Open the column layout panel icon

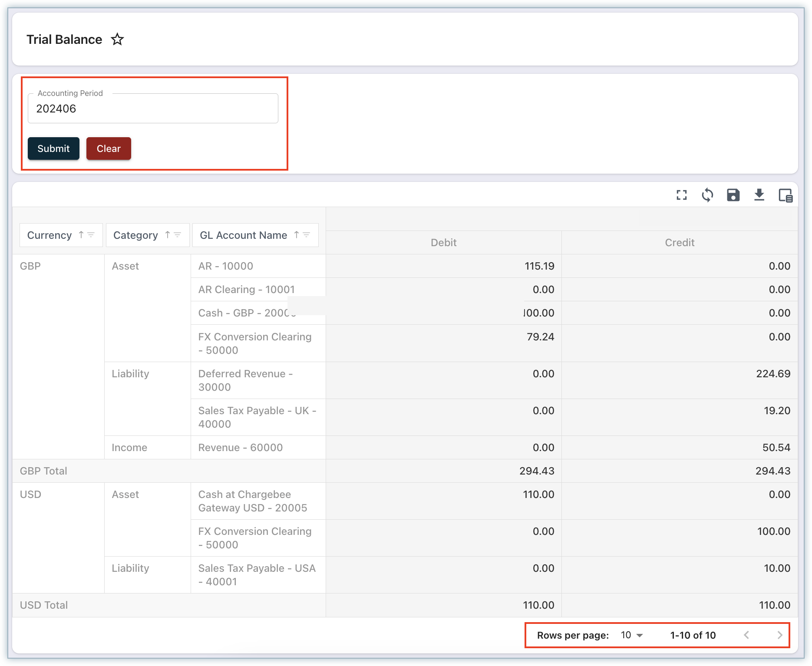click(x=785, y=195)
